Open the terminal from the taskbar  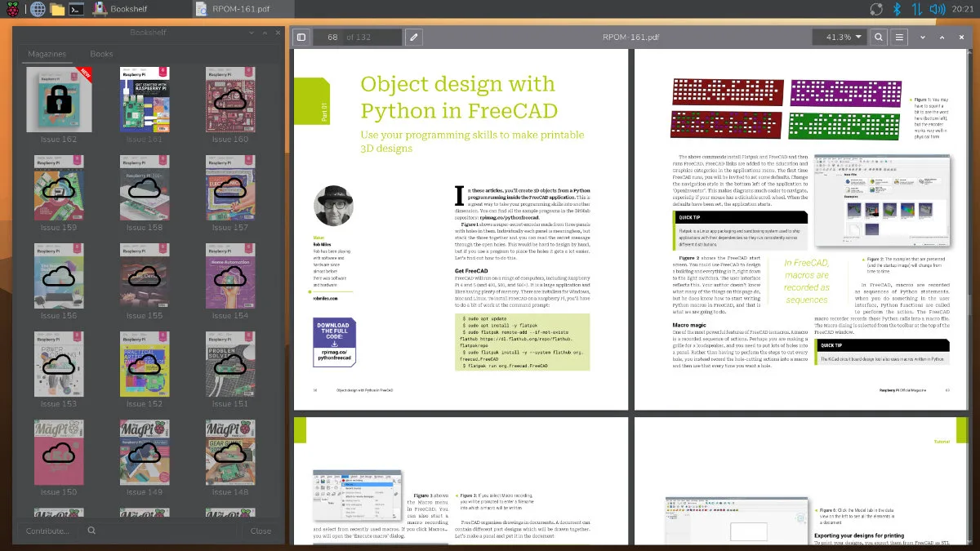[x=77, y=10]
